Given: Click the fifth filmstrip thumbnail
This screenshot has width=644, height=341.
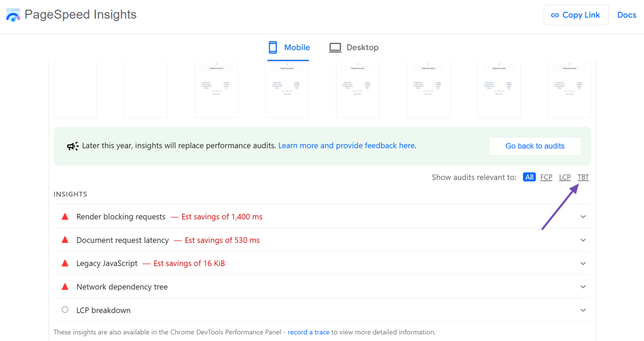Looking at the screenshot, I should (x=357, y=89).
